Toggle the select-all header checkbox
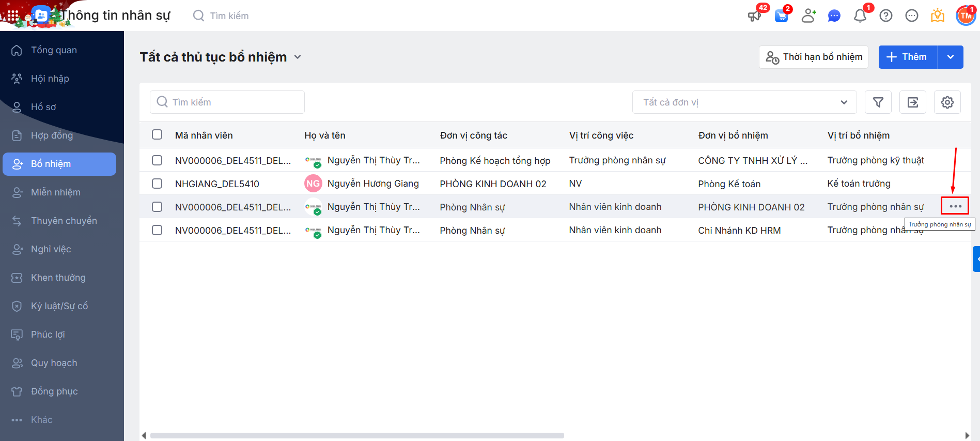The image size is (980, 441). click(157, 135)
